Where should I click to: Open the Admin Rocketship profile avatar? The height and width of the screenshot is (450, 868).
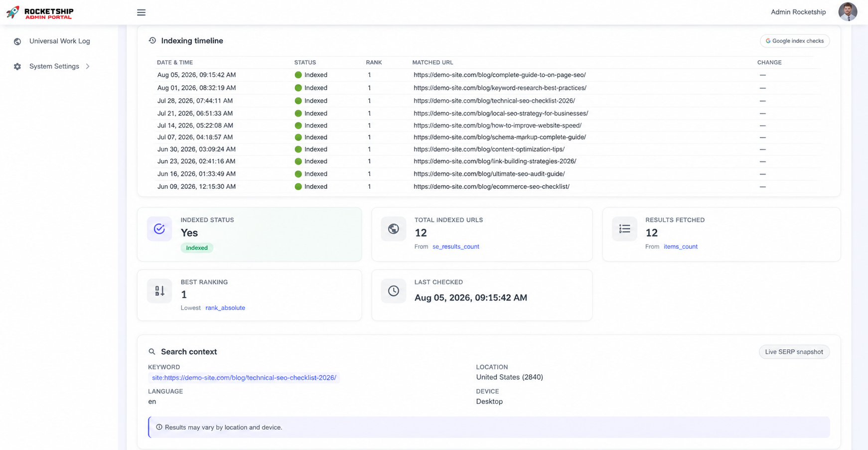tap(847, 12)
